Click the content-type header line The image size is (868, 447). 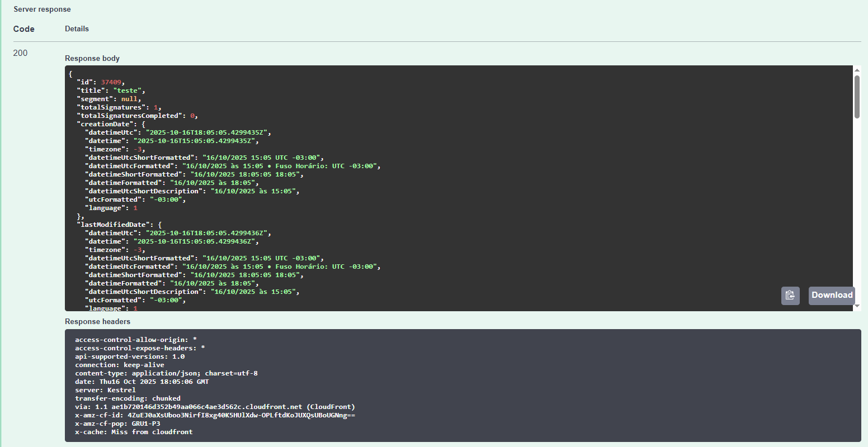point(166,373)
